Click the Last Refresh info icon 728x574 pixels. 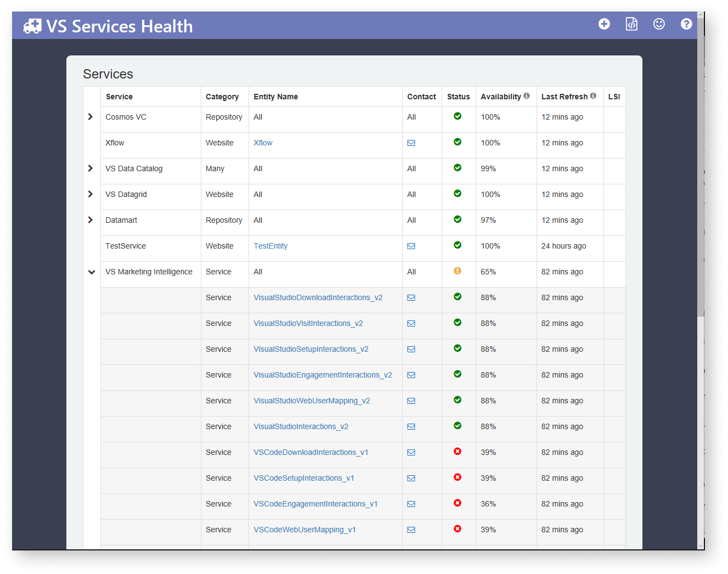[593, 95]
